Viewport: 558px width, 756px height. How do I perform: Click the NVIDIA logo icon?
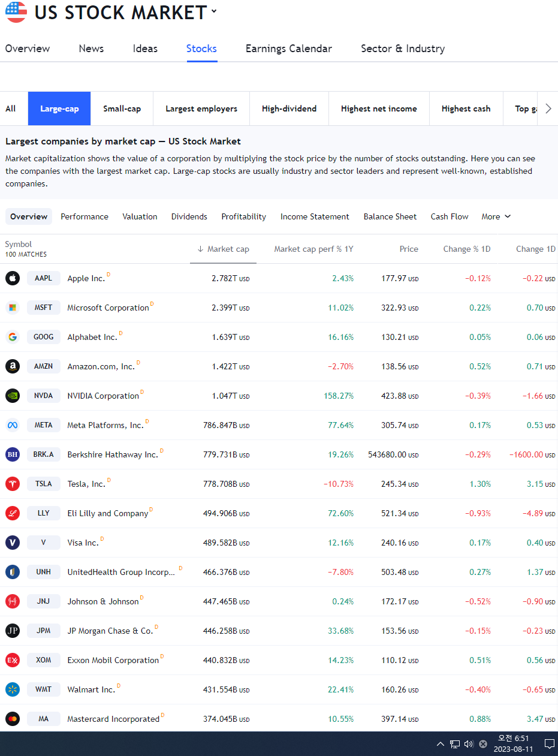click(13, 396)
